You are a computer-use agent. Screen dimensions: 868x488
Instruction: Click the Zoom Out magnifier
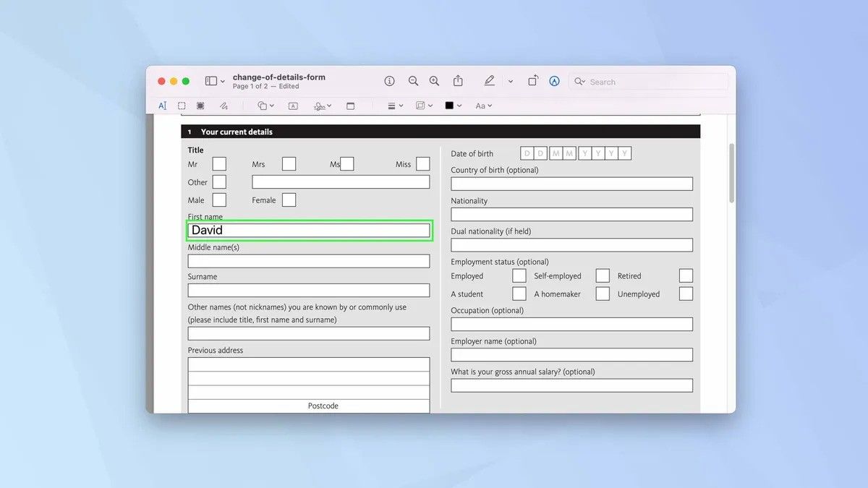pos(413,81)
